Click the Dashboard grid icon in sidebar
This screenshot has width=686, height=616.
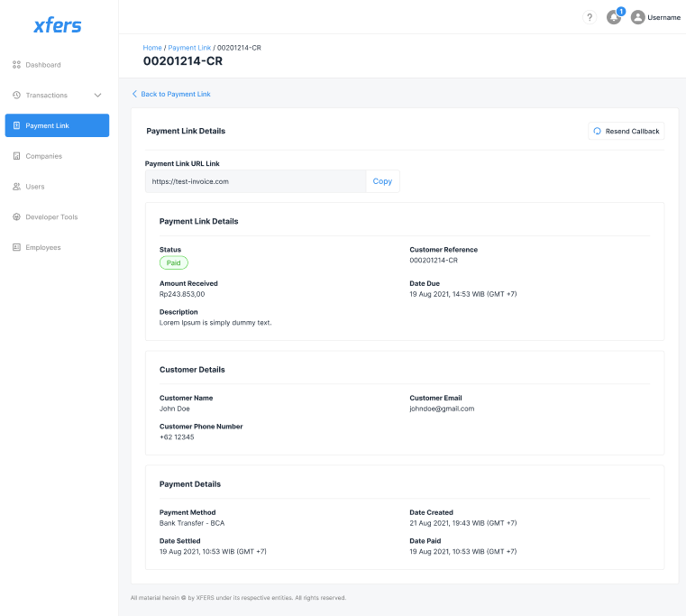tap(16, 65)
